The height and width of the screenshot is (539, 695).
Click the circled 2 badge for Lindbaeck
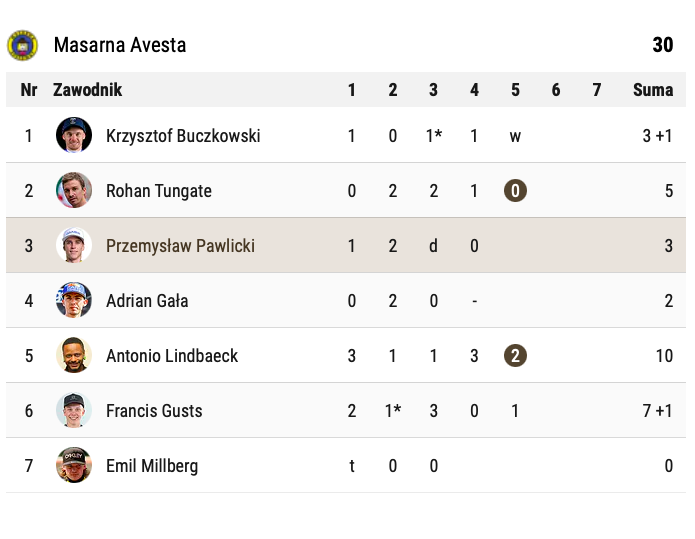coord(515,355)
